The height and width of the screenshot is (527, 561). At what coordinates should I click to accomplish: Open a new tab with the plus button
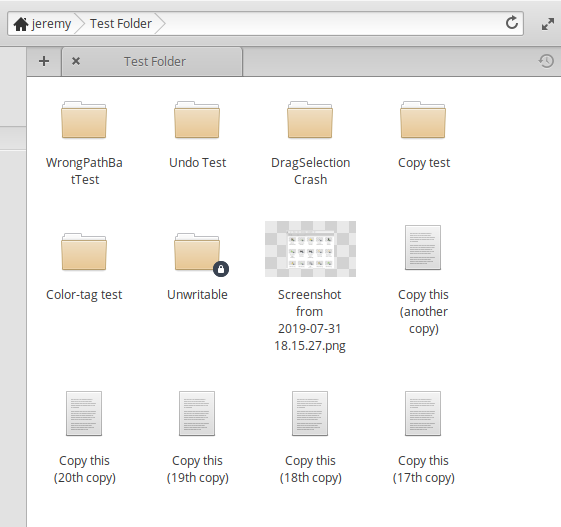[44, 61]
